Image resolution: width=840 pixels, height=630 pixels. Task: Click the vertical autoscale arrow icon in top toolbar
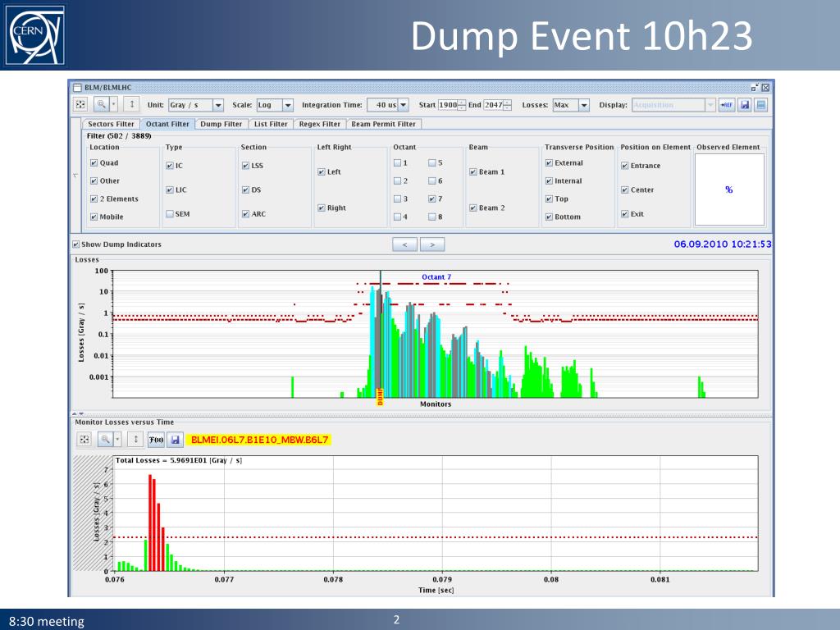pos(132,104)
